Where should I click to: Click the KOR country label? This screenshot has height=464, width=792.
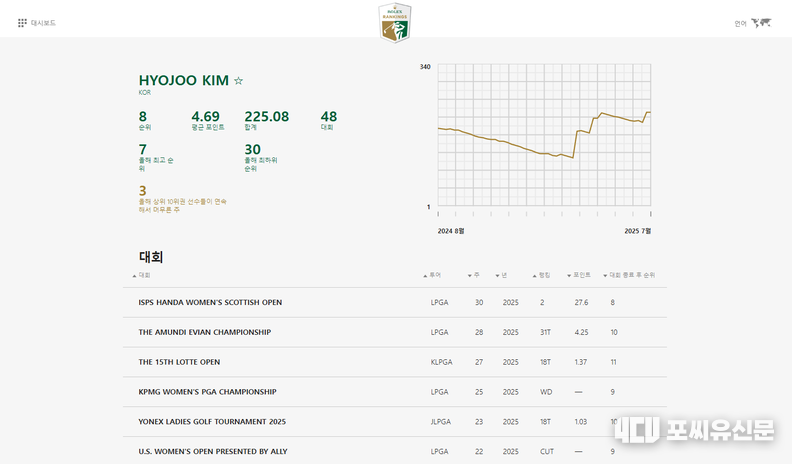pos(144,92)
